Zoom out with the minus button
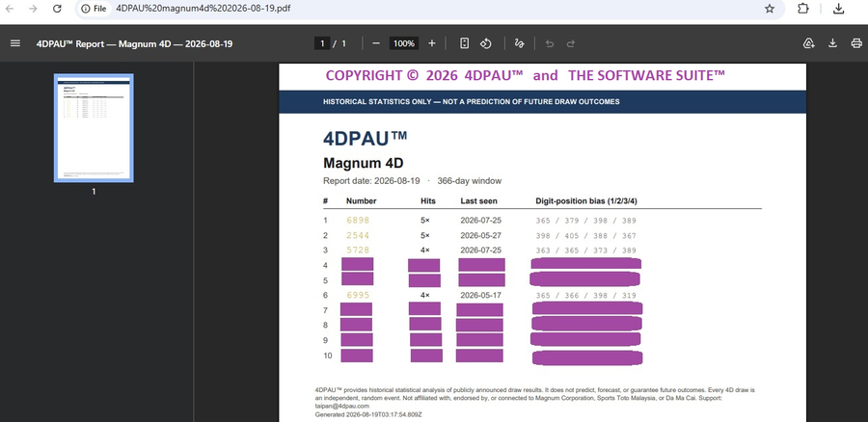The height and width of the screenshot is (422, 868). coord(376,43)
